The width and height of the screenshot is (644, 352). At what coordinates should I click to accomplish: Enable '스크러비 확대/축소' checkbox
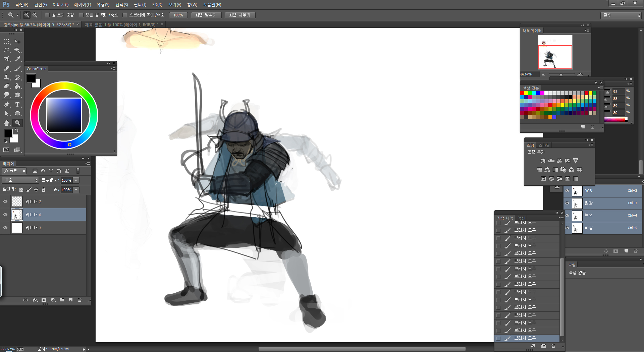click(125, 15)
